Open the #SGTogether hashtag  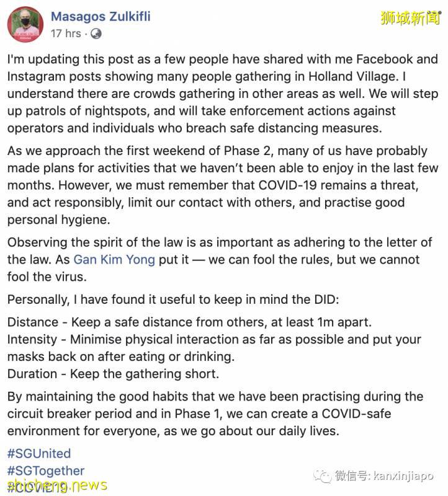coord(45,471)
